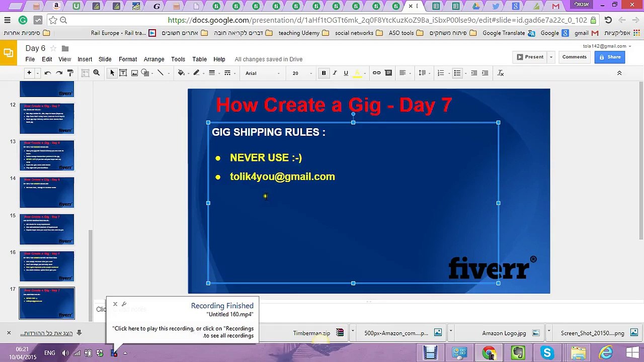Viewport: 644px width, 362px height.
Task: Move presentation using the folder icon
Action: (x=65, y=48)
